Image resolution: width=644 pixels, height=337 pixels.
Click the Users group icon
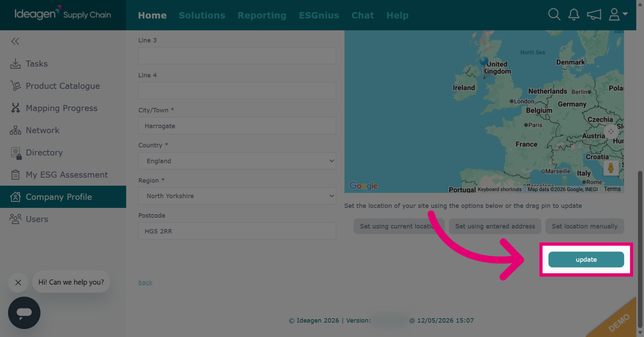[15, 219]
